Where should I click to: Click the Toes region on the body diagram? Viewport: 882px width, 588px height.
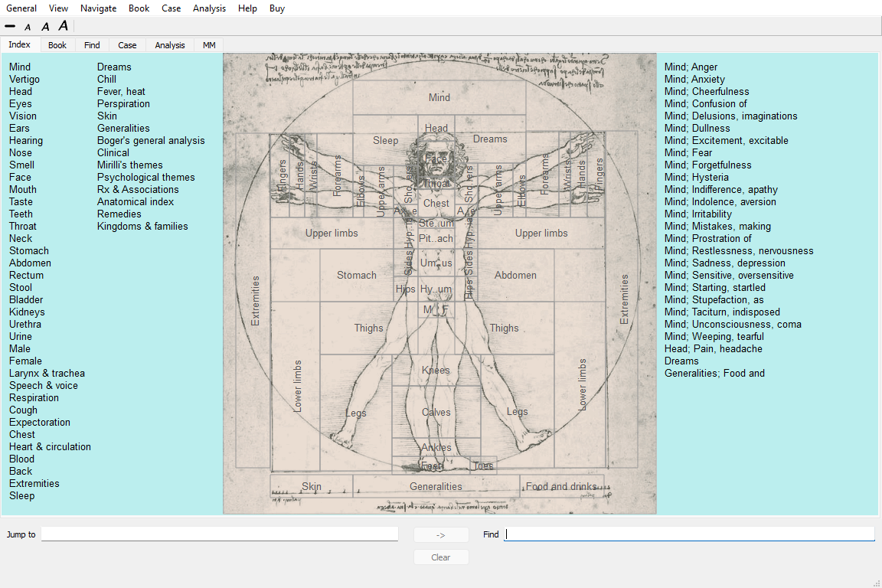click(x=483, y=466)
